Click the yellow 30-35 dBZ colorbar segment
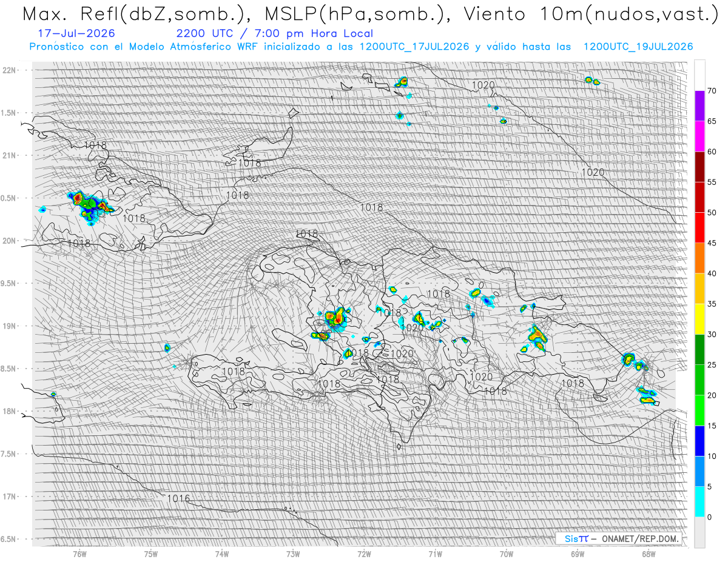The height and width of the screenshot is (562, 728). [x=699, y=319]
